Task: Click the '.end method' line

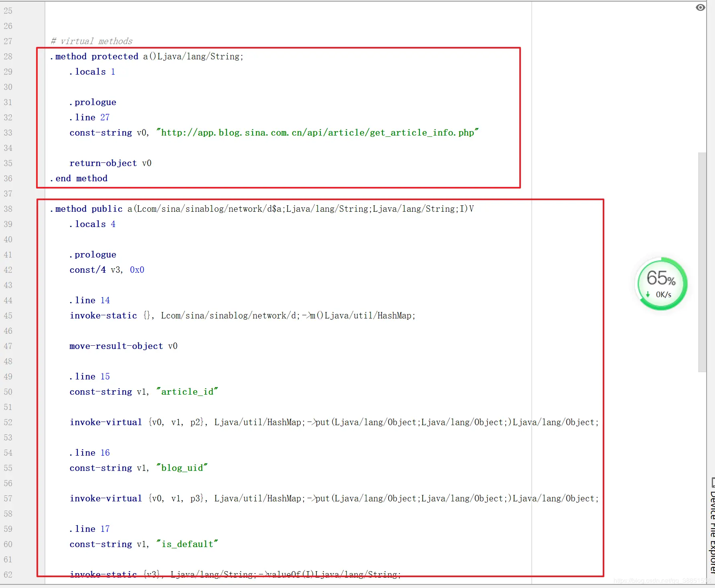Action: tap(79, 178)
